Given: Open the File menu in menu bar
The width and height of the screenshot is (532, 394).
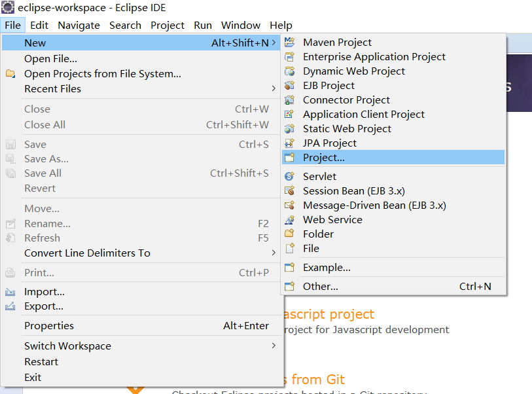Looking at the screenshot, I should click(13, 26).
